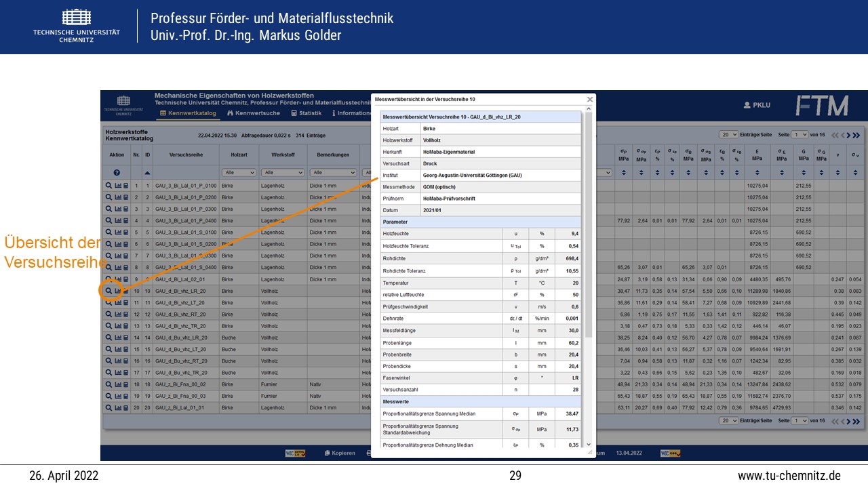Viewport: 868px width, 488px height.
Task: Sort the σB MPa column
Action: [688, 173]
